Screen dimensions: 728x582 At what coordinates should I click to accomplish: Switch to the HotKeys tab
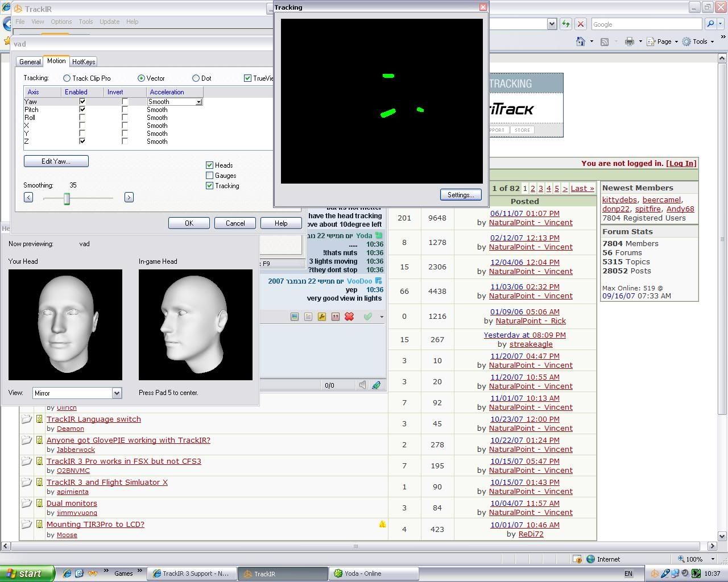pyautogui.click(x=84, y=62)
